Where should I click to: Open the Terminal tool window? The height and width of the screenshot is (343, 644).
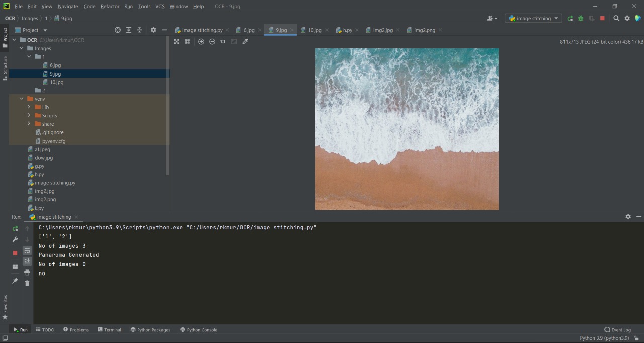tap(109, 330)
